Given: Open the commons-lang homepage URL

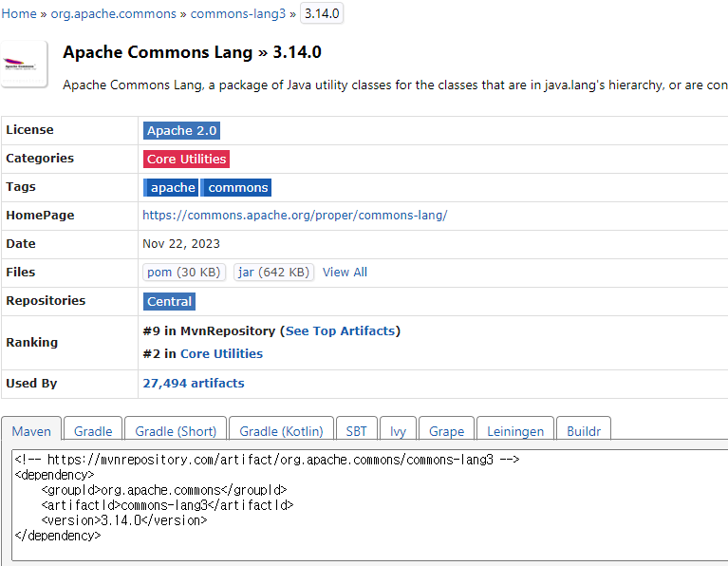Looking at the screenshot, I should 295,216.
